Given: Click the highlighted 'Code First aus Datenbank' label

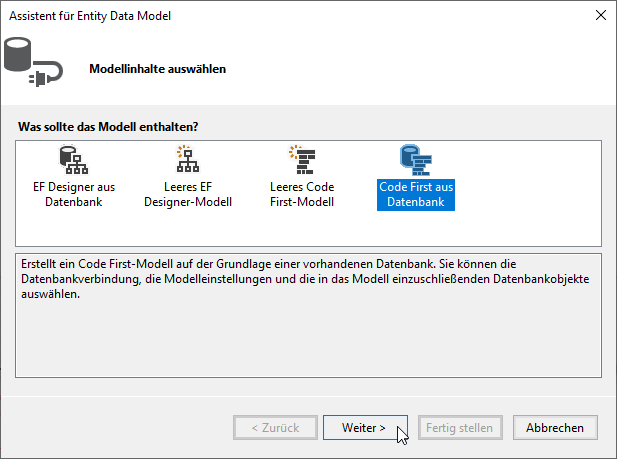Looking at the screenshot, I should coord(416,195).
